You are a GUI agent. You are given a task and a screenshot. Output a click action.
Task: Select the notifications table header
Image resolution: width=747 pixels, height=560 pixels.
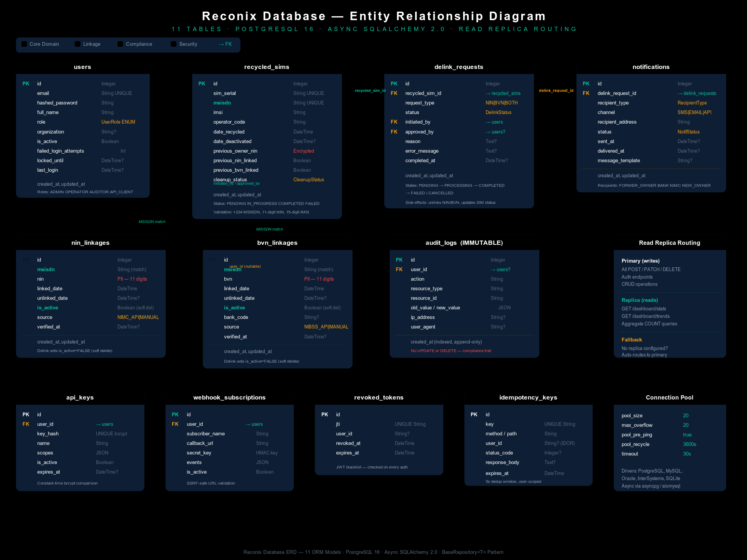click(x=651, y=67)
